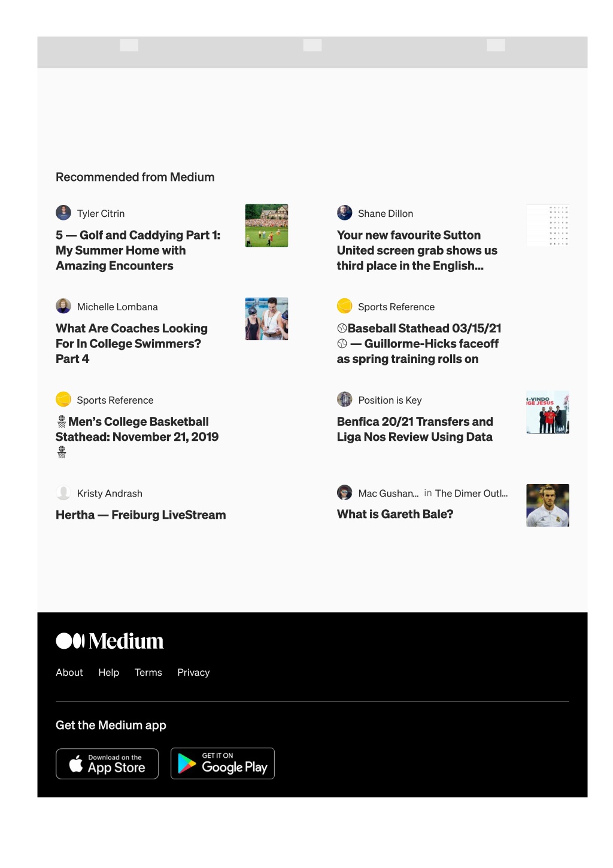The height and width of the screenshot is (868, 613).
Task: Click the Medium logo in the footer
Action: 110,642
